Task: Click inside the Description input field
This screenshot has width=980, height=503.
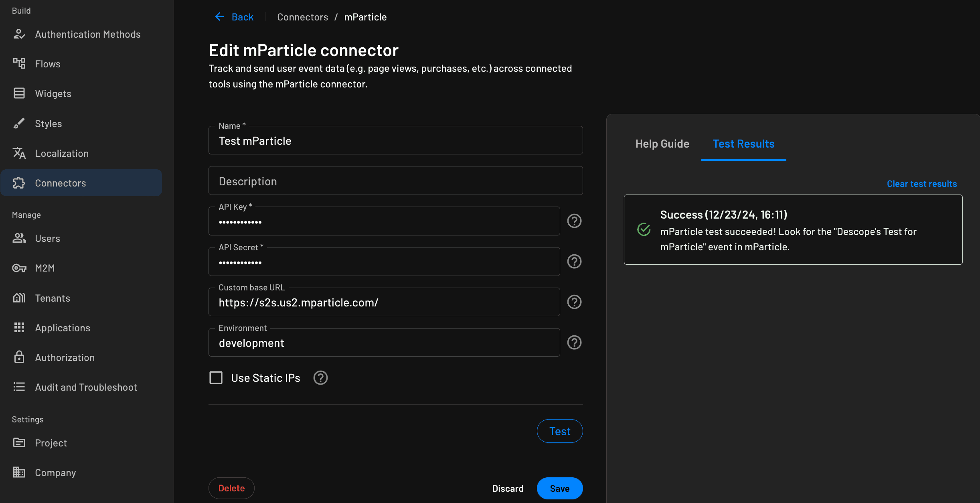Action: pos(395,181)
